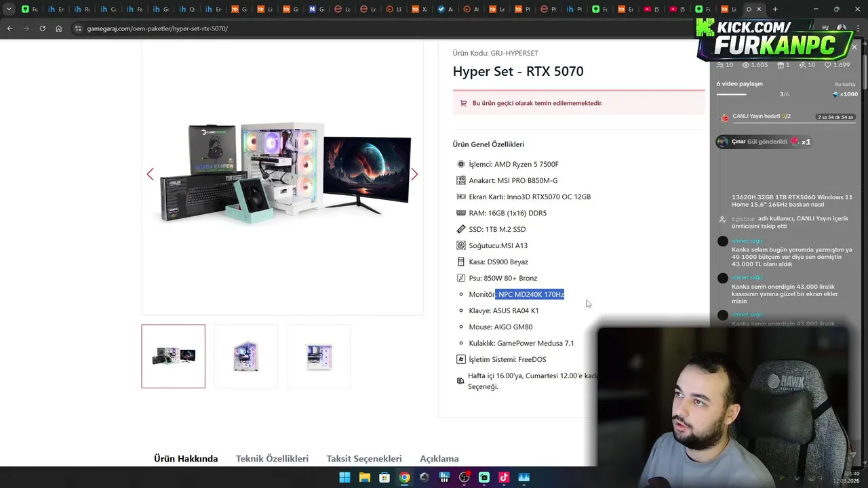Image resolution: width=868 pixels, height=488 pixels.
Task: Close the active gamegaraj tab
Action: (x=759, y=9)
